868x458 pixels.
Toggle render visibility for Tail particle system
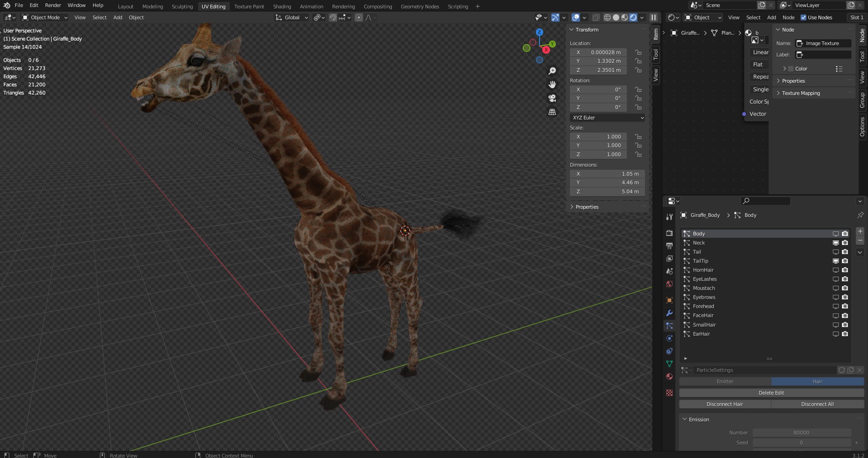[844, 252]
